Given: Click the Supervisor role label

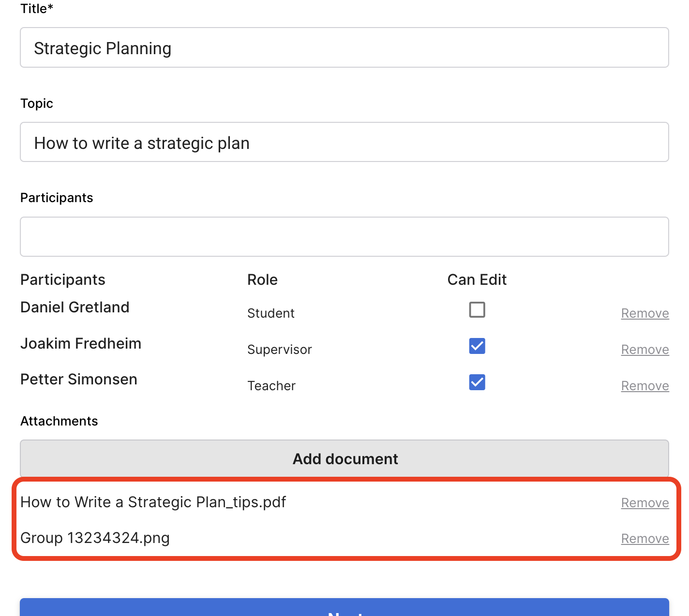Looking at the screenshot, I should click(x=279, y=350).
